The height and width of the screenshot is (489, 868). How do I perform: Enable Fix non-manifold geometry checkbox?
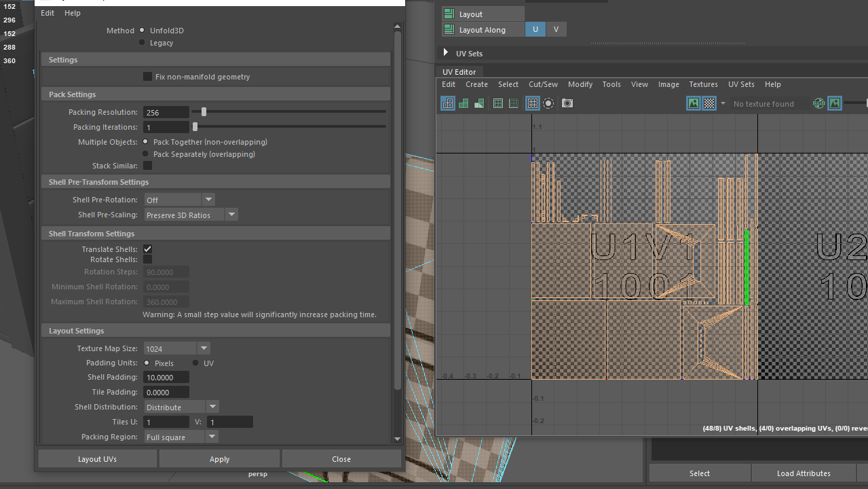pyautogui.click(x=147, y=77)
